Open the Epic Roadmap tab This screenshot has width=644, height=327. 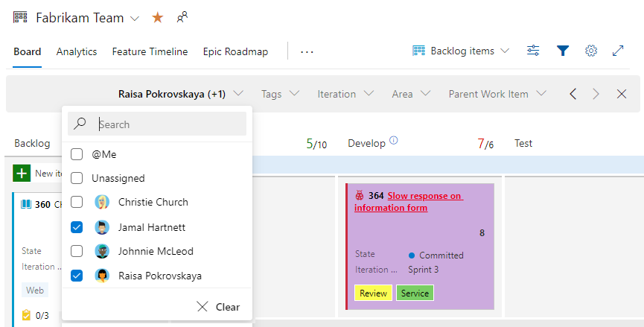coord(235,51)
